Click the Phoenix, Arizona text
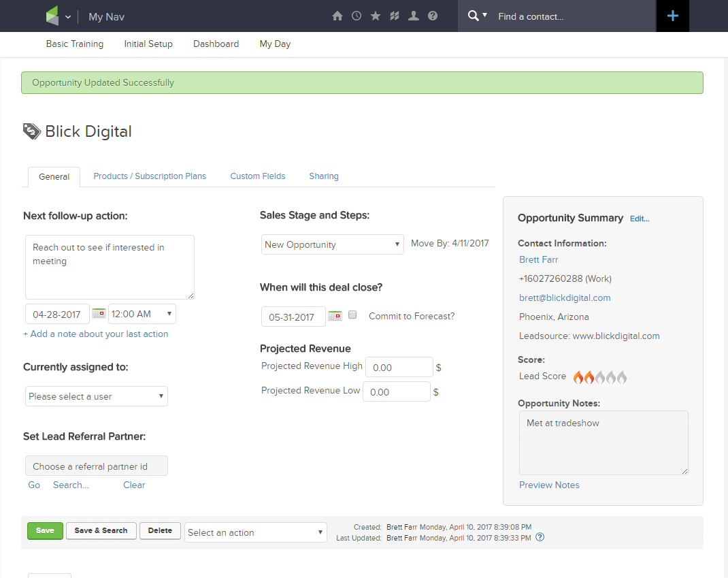Screen dimensions: 728x578 [x=554, y=317]
